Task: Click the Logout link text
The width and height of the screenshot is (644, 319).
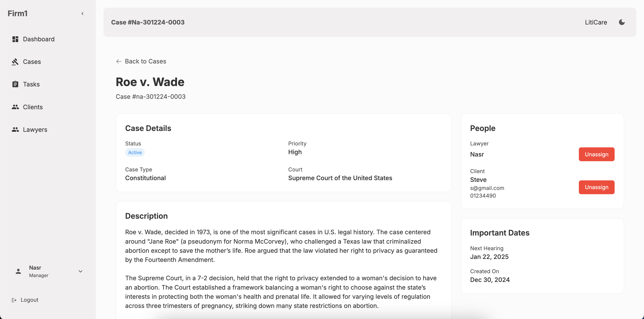Action: 30,300
